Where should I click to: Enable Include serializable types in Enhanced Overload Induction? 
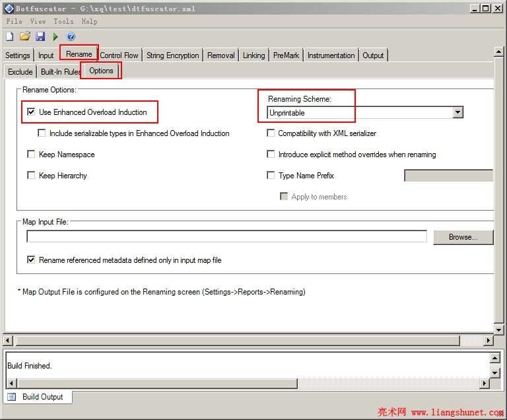pos(42,133)
